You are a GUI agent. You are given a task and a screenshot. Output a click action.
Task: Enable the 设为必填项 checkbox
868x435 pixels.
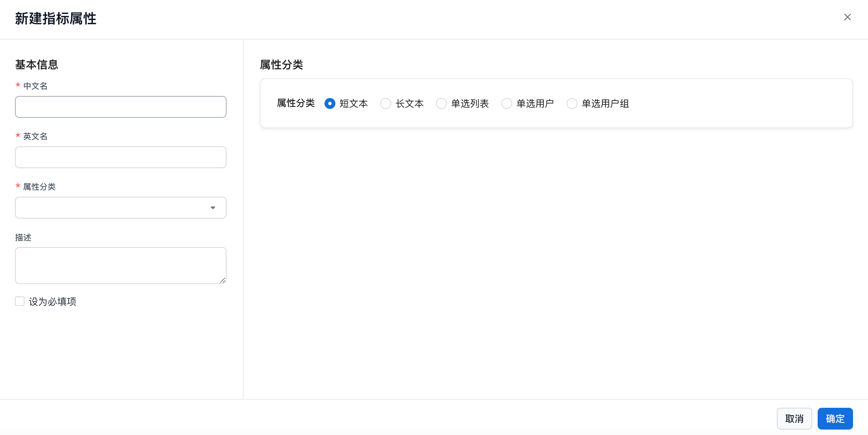pos(20,301)
